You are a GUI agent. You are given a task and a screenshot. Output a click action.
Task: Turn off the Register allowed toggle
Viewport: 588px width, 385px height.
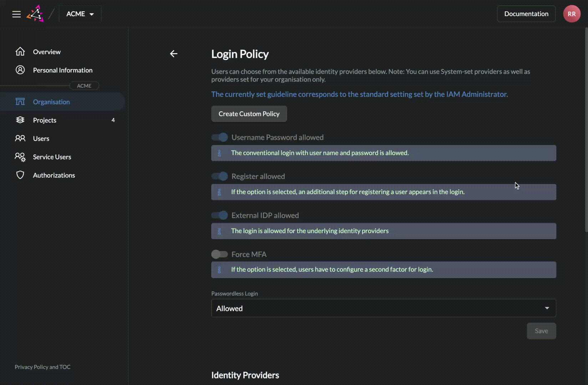tap(219, 176)
